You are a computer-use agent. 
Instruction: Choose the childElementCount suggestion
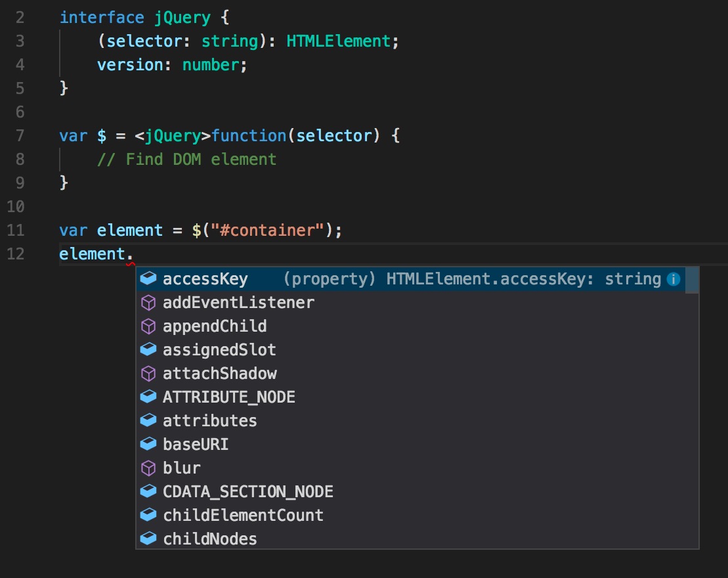pyautogui.click(x=411, y=516)
